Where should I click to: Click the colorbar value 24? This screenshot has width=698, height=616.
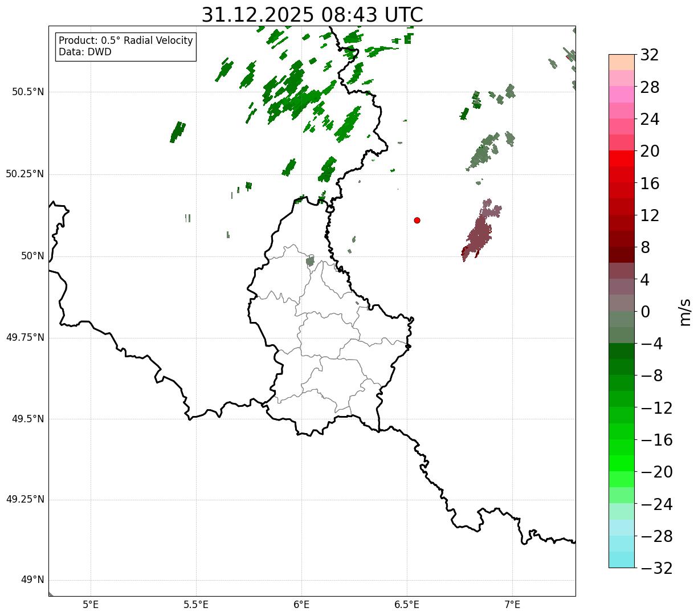[650, 119]
